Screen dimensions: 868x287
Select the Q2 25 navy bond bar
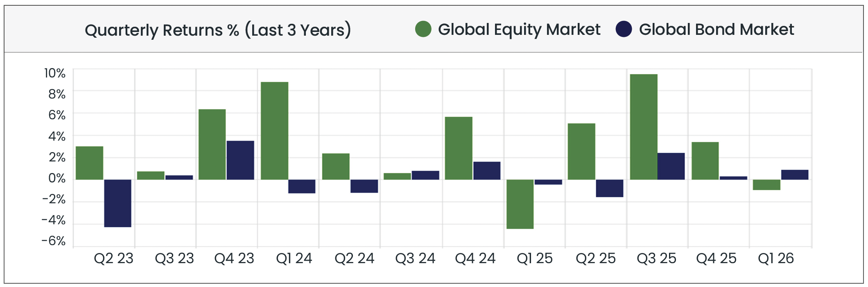[609, 188]
